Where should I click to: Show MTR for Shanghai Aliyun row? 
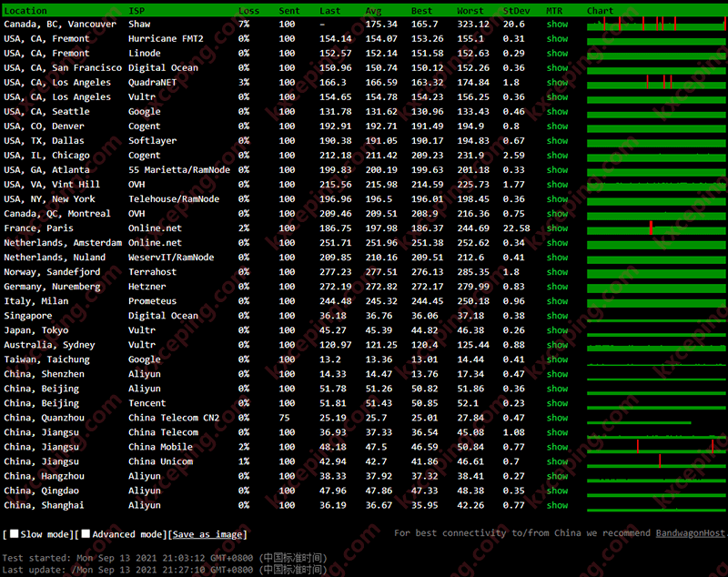pyautogui.click(x=557, y=505)
